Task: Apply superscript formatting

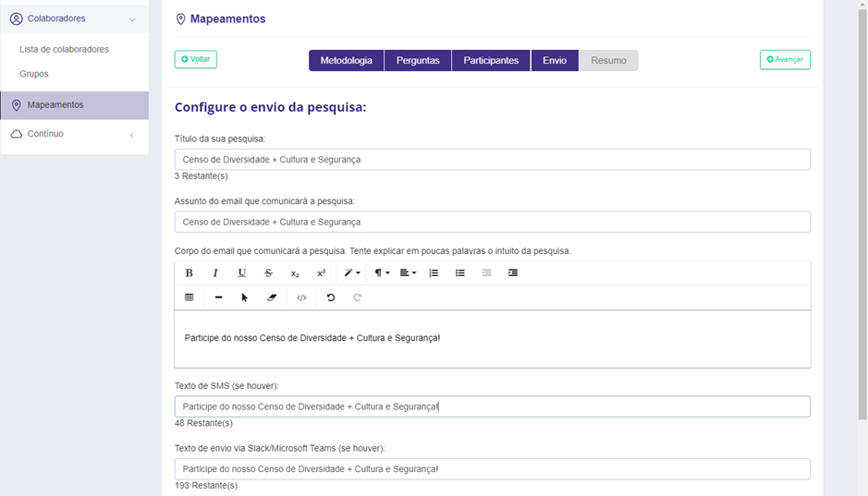Action: click(x=321, y=273)
